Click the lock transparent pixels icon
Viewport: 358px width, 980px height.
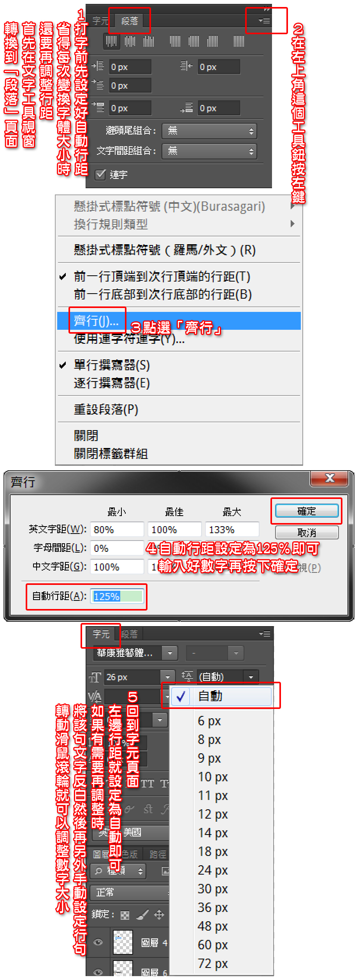point(125,915)
